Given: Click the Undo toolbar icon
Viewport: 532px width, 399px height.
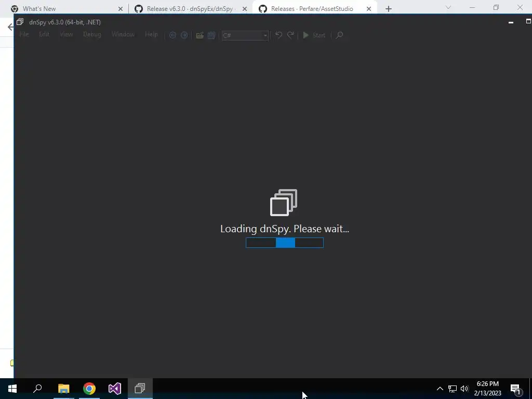Looking at the screenshot, I should (278, 35).
